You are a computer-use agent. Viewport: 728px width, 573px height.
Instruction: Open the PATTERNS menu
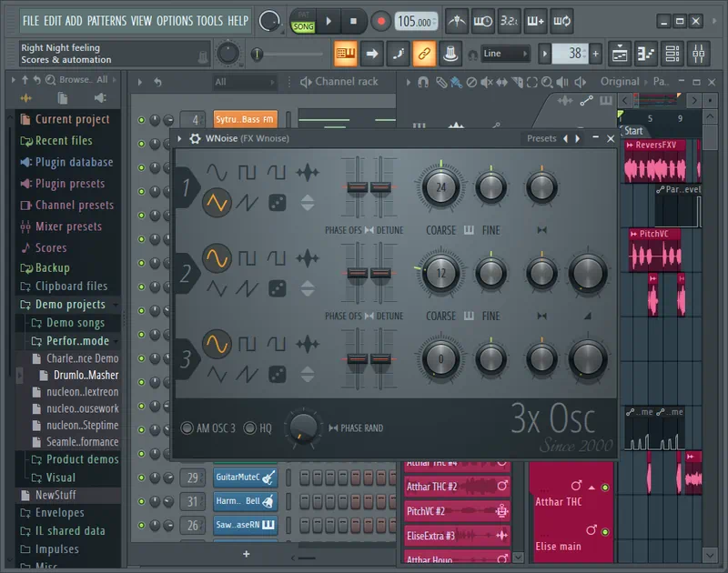106,21
